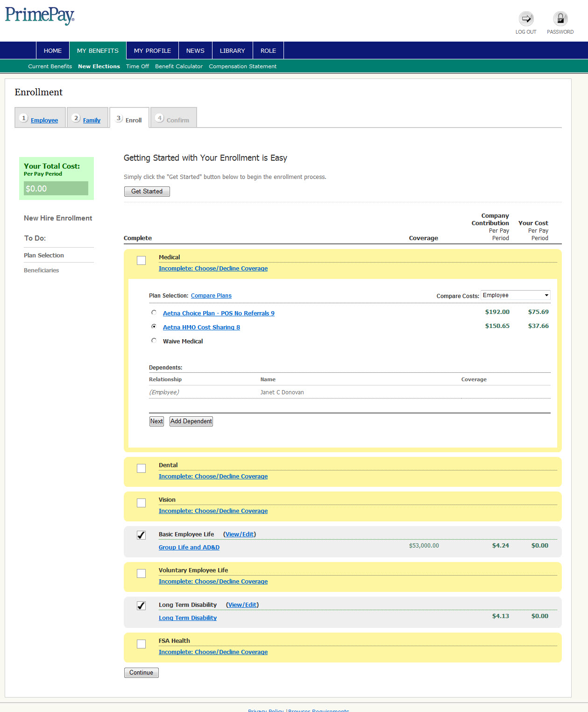Select Aetna Choice Plan POS radio button
This screenshot has height=712, width=588.
(154, 313)
